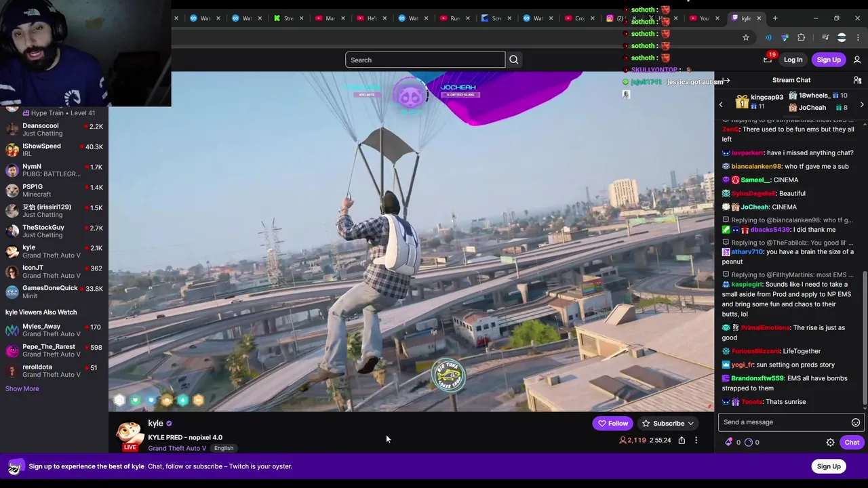Open GamesDoneQuick channel in sidebar
Screen dimensions: 868x488
54,291
